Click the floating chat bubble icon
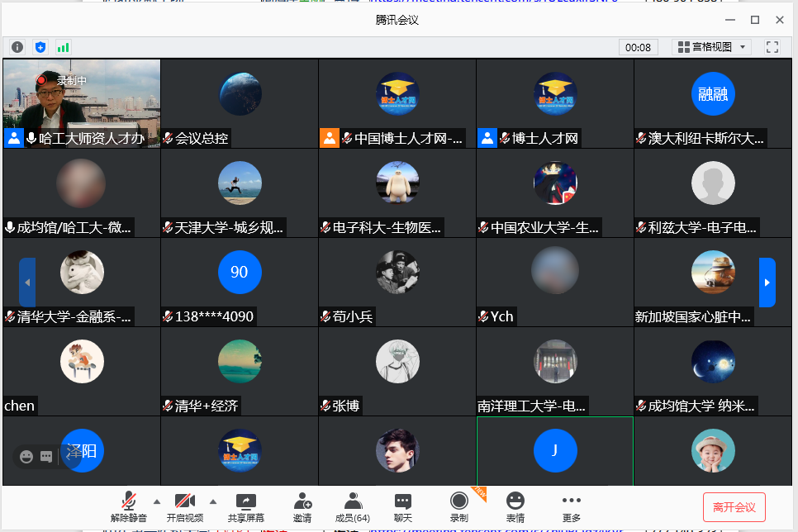Screen dimensions: 798x532 pyautogui.click(x=46, y=457)
